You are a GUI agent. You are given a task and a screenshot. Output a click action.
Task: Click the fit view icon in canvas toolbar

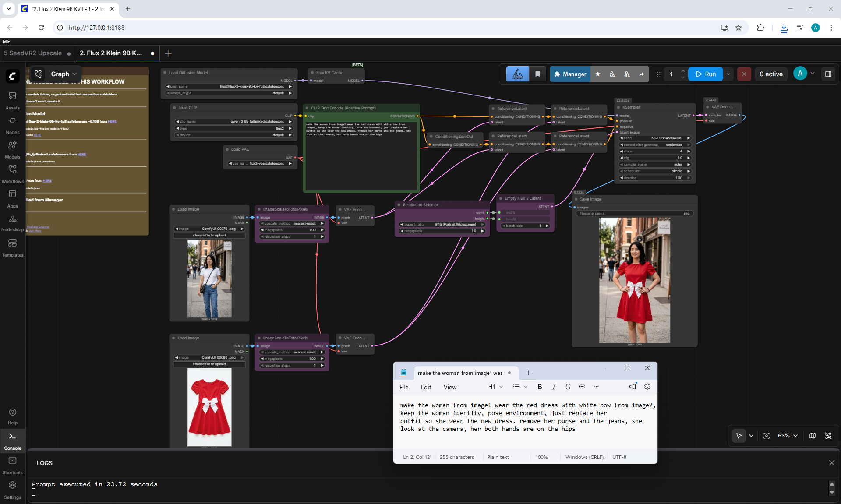coord(767,436)
